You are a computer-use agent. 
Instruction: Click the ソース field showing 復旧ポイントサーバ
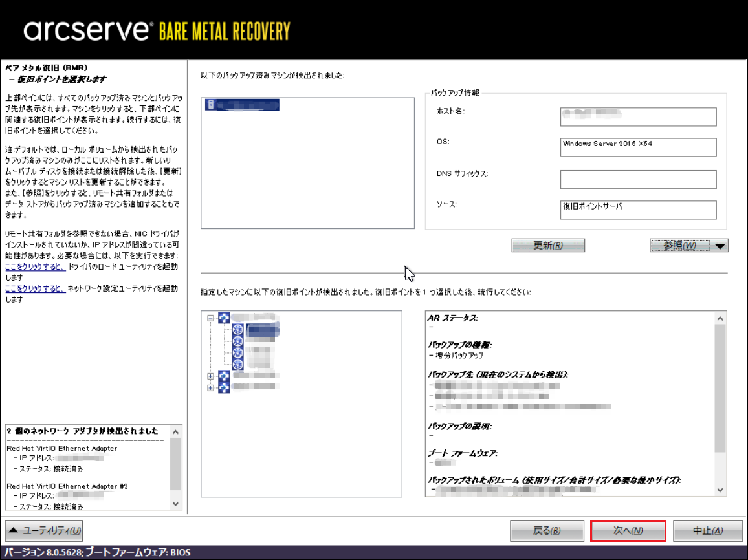click(x=638, y=210)
